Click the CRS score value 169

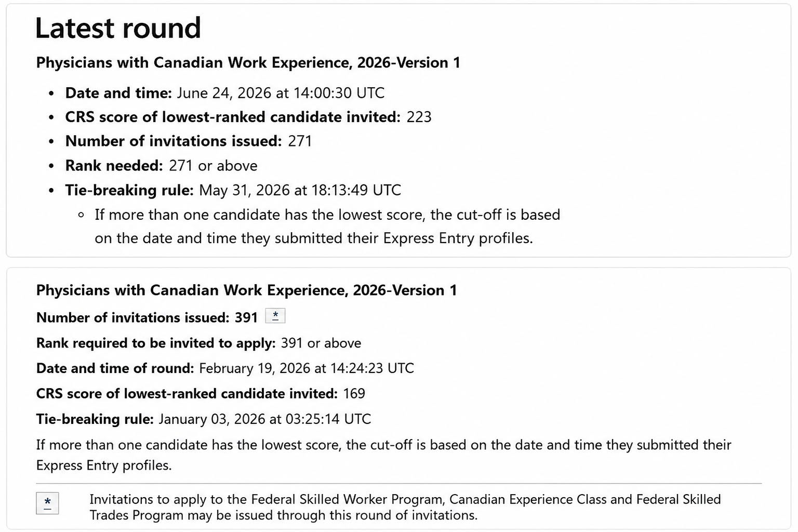coord(354,394)
